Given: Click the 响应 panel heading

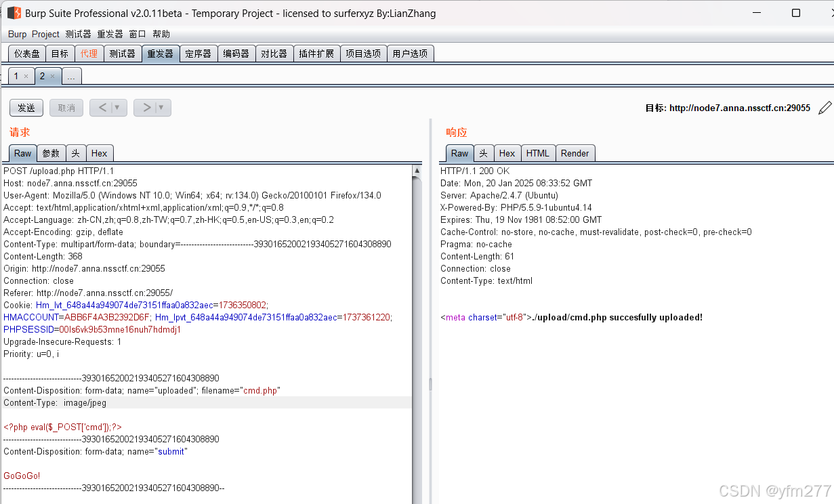Looking at the screenshot, I should (x=457, y=132).
